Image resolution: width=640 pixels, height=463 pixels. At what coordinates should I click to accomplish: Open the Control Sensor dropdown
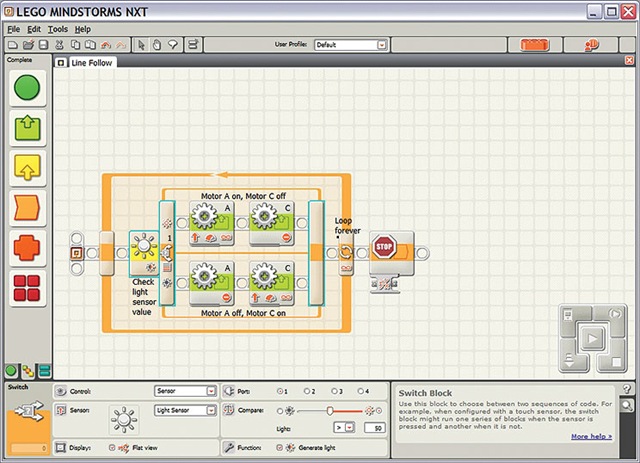[x=185, y=391]
